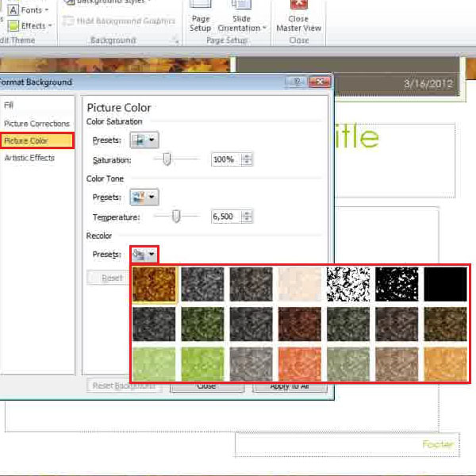Select the No Recolor orange thumbnail
Viewport: 476px width, 476px height.
pos(154,285)
